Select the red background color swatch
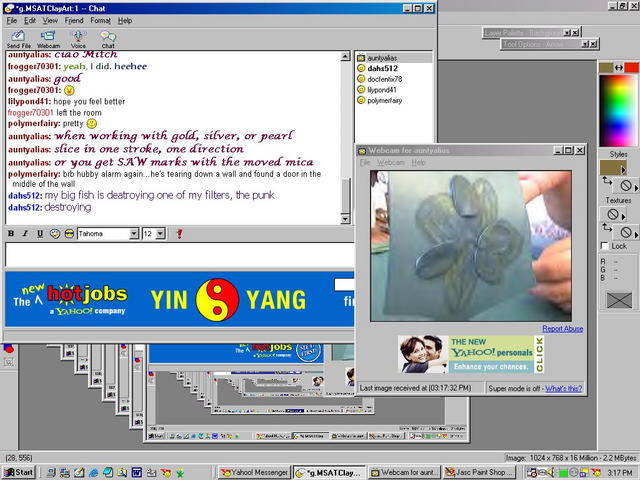The width and height of the screenshot is (640, 480). point(631,67)
